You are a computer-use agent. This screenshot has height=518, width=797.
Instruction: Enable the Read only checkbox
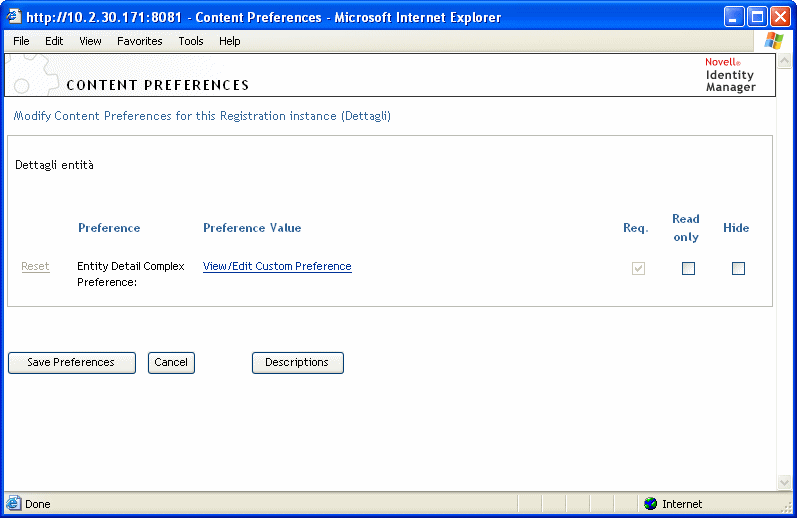(688, 268)
